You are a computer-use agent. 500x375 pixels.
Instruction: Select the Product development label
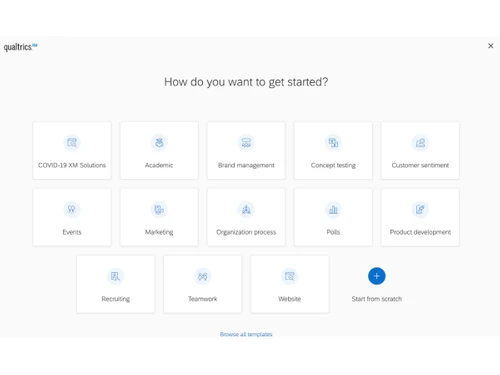point(420,232)
